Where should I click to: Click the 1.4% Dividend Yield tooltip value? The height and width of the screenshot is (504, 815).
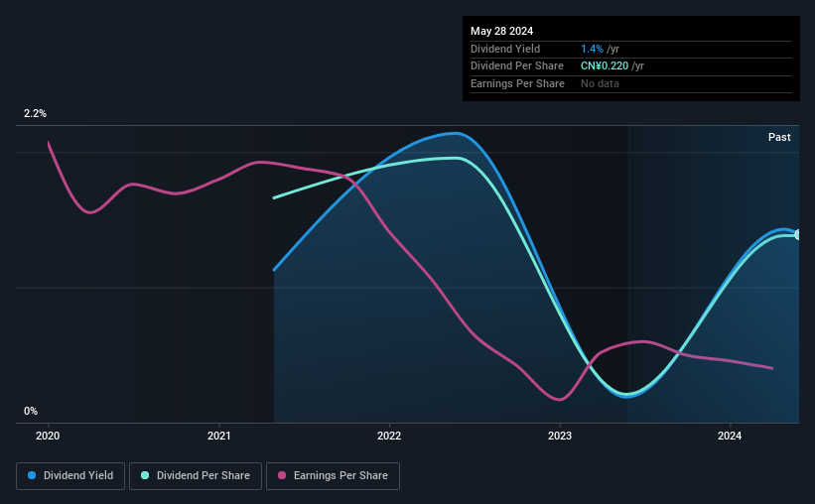(592, 49)
